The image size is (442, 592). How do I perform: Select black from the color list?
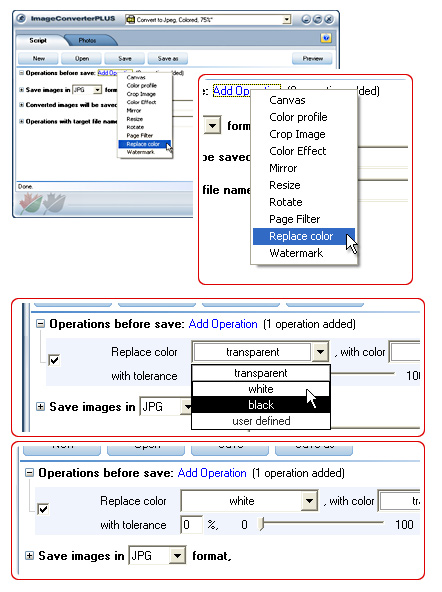pos(261,405)
